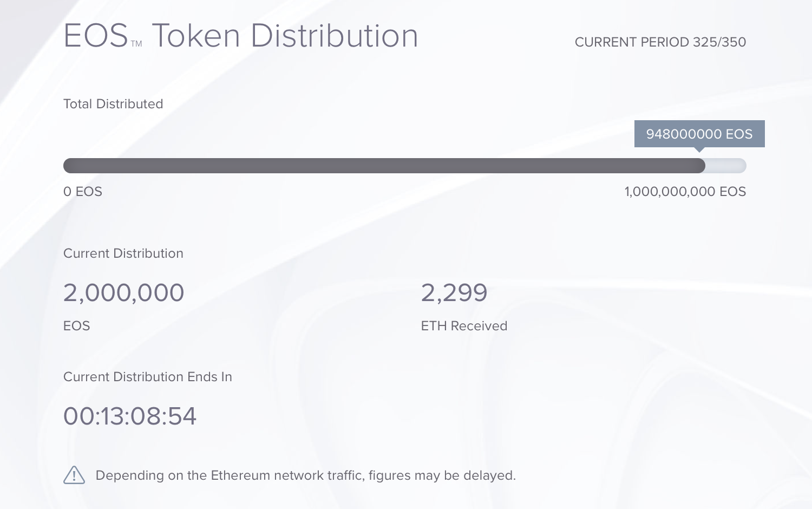Click the 948000000 EOS tooltip label

[x=699, y=134]
